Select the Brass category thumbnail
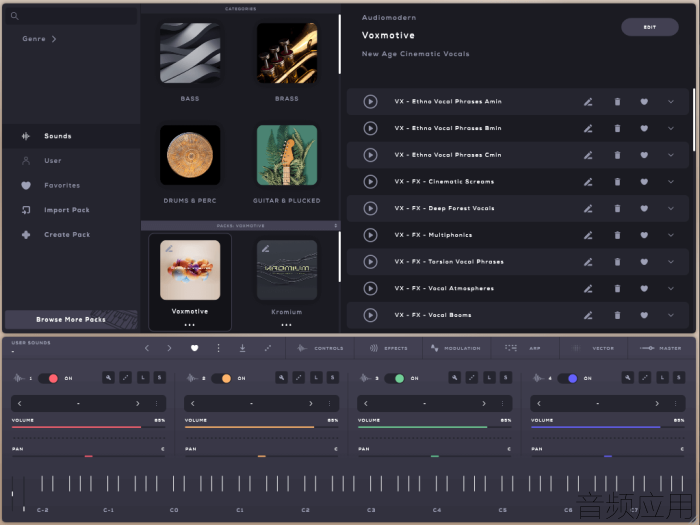Screen dimensions: 700x525 pyautogui.click(x=287, y=53)
